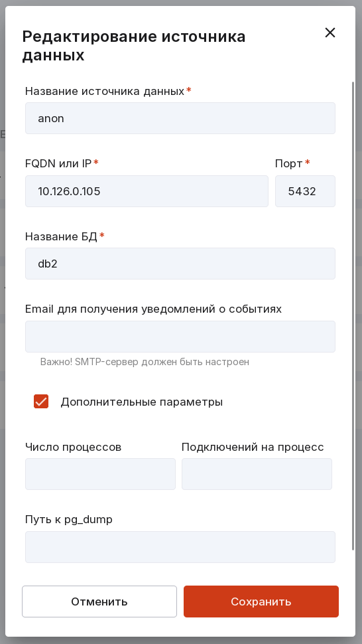Click the Порт label above the port field
Viewport: 362px width, 644px height.
288,163
